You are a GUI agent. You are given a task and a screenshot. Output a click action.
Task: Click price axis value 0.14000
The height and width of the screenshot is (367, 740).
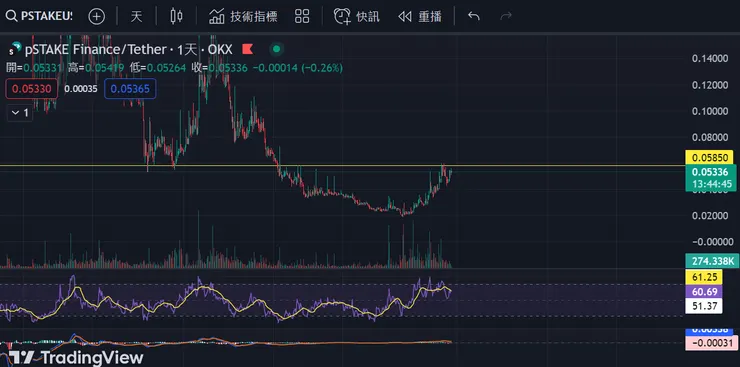point(710,58)
